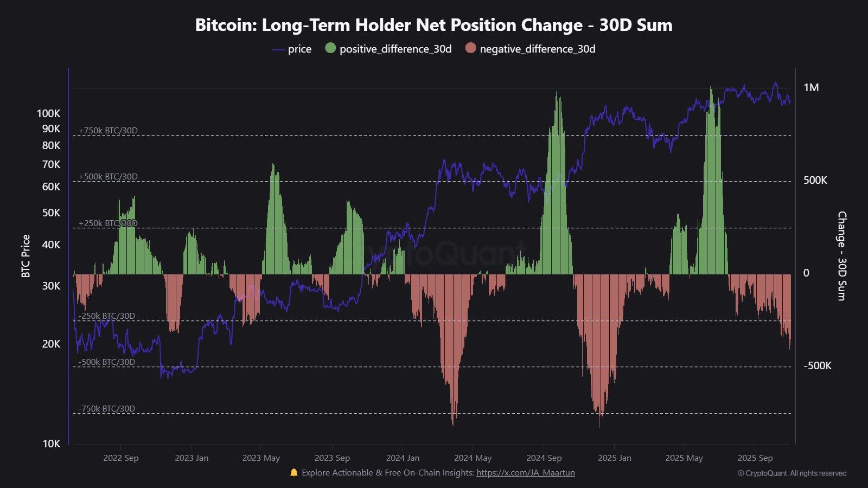Image resolution: width=868 pixels, height=488 pixels.
Task: Click the green positive_difference_30d legend dot
Action: click(330, 48)
